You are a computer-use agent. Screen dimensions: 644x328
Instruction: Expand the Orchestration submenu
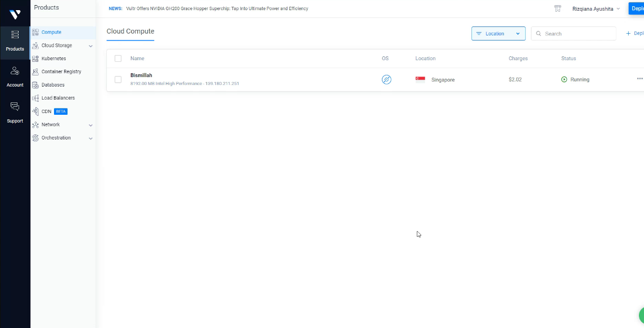coord(91,138)
